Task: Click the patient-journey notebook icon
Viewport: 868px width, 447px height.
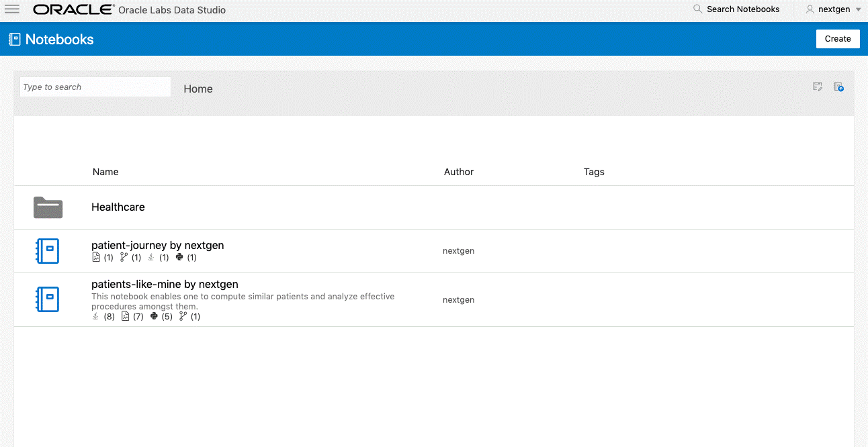Action: click(47, 251)
